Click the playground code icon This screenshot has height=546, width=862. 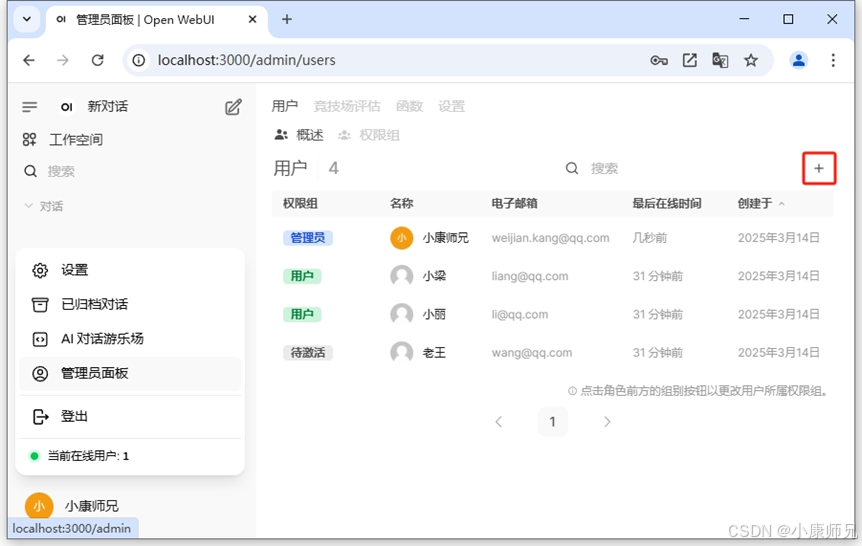pyautogui.click(x=40, y=339)
